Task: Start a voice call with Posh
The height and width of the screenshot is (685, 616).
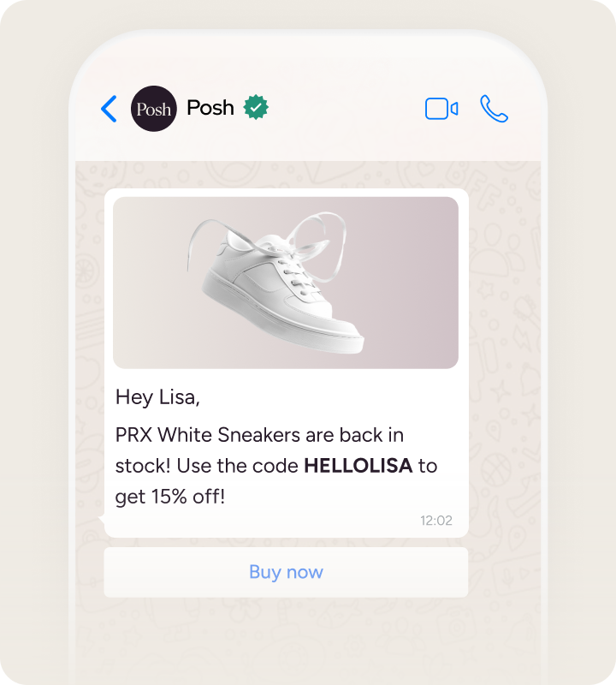Action: (x=494, y=109)
